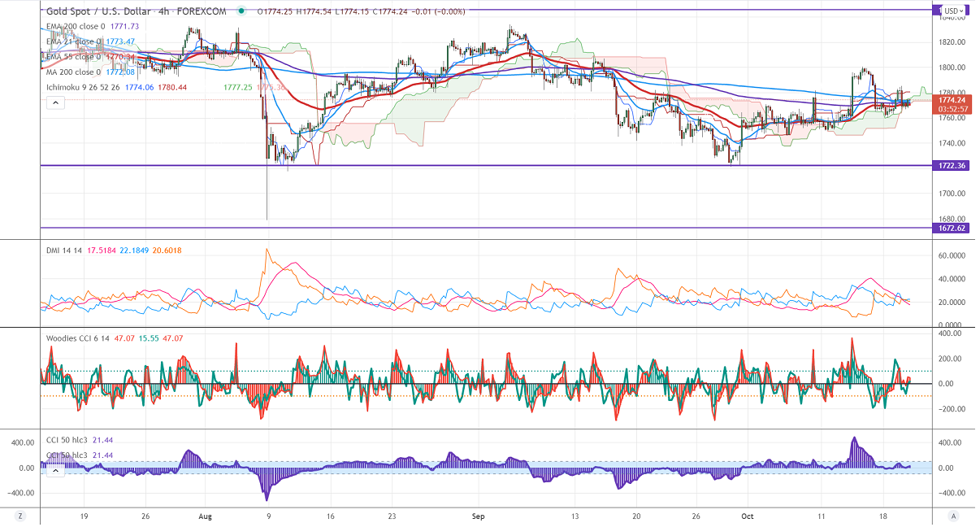Click the 1722.36 horizontal line price label

[x=951, y=166]
